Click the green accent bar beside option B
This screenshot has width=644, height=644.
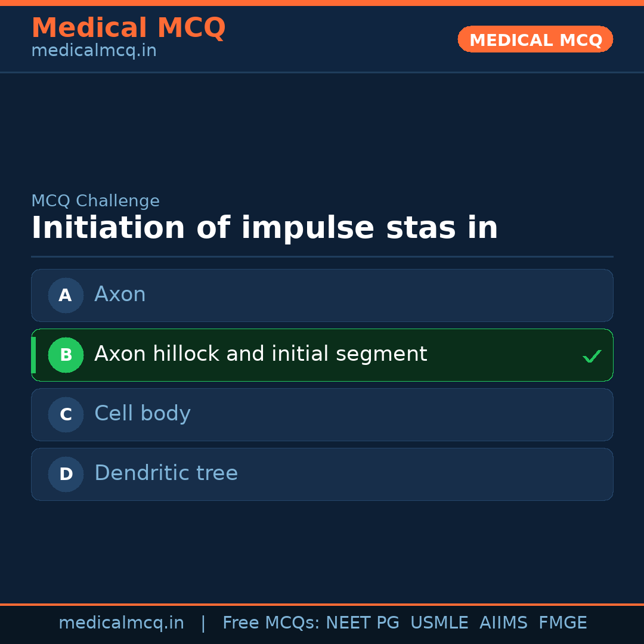click(x=33, y=355)
